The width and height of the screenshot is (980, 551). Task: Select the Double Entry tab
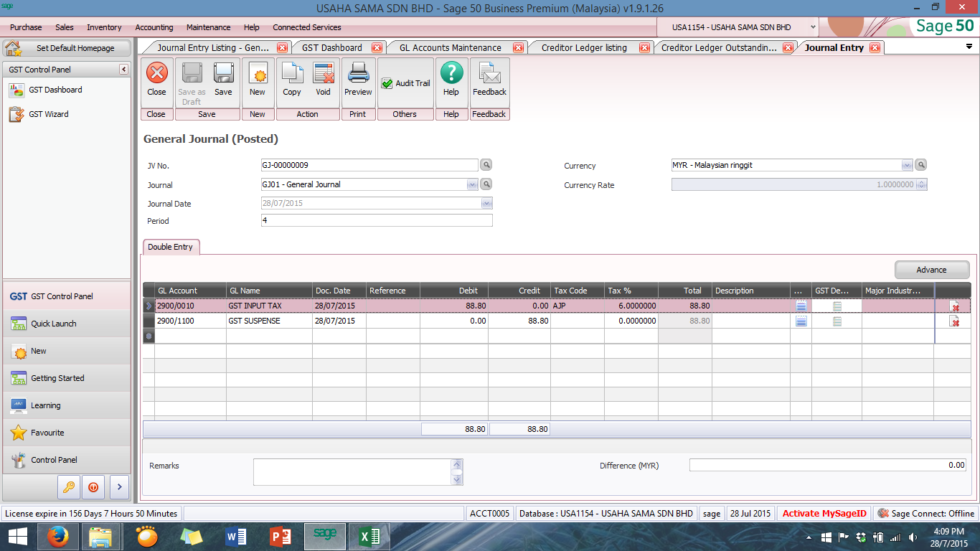coord(171,247)
